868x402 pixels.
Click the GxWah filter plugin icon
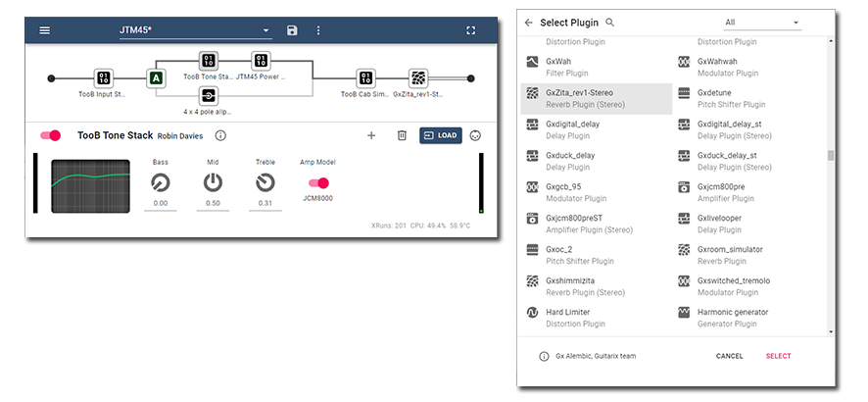(x=533, y=62)
